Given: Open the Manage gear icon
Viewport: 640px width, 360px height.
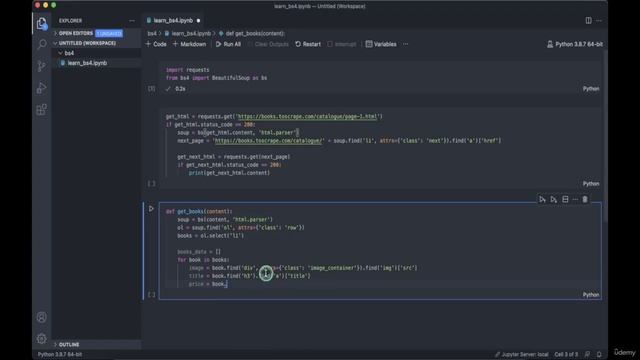Looking at the screenshot, I should (x=42, y=338).
